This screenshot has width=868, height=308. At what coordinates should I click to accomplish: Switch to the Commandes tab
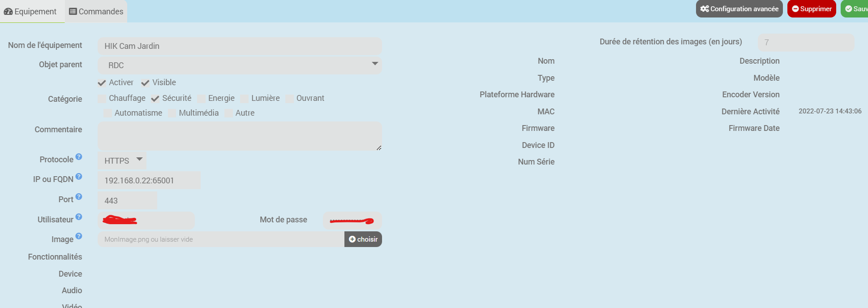[x=96, y=11]
